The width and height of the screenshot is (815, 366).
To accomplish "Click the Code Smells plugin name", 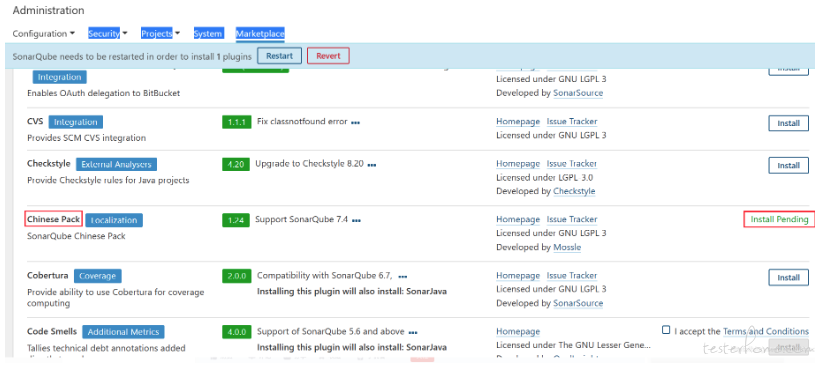I will tap(52, 332).
